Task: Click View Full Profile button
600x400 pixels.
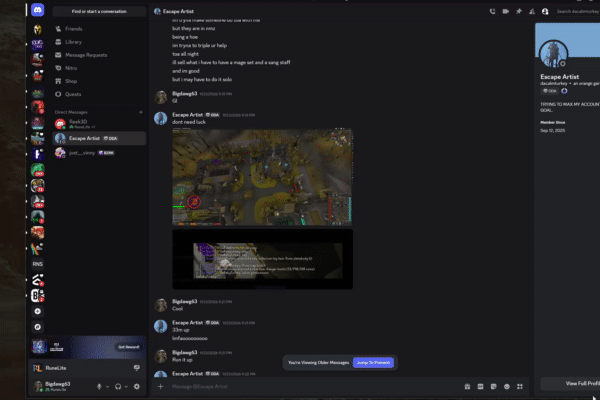Action: pyautogui.click(x=570, y=384)
